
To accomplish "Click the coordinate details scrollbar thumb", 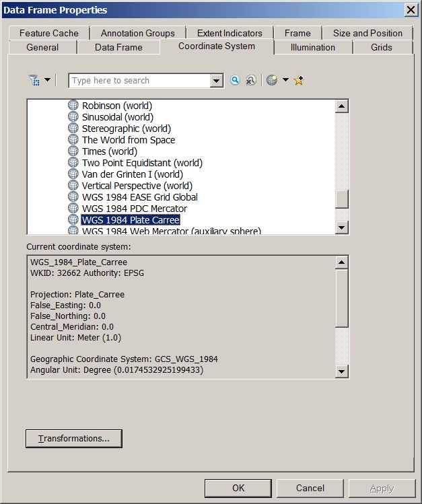I will click(x=342, y=298).
